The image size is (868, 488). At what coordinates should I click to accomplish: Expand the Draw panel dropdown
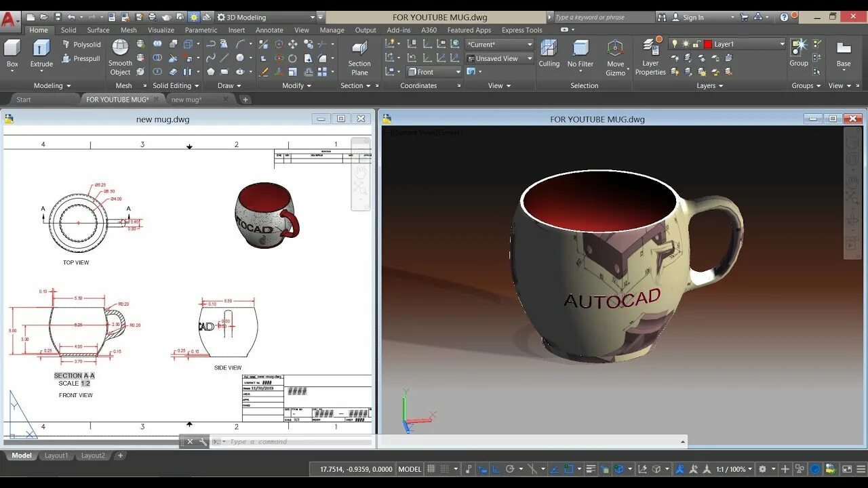(x=229, y=85)
